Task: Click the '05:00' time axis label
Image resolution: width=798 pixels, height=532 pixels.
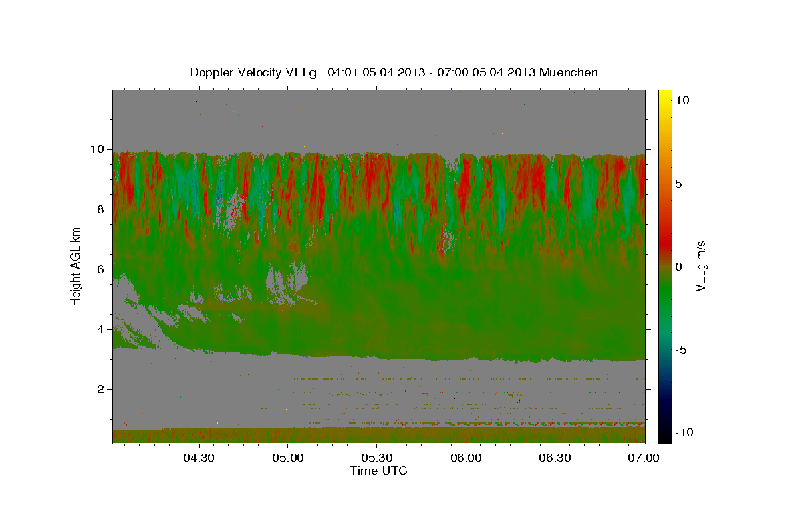Action: [x=287, y=458]
